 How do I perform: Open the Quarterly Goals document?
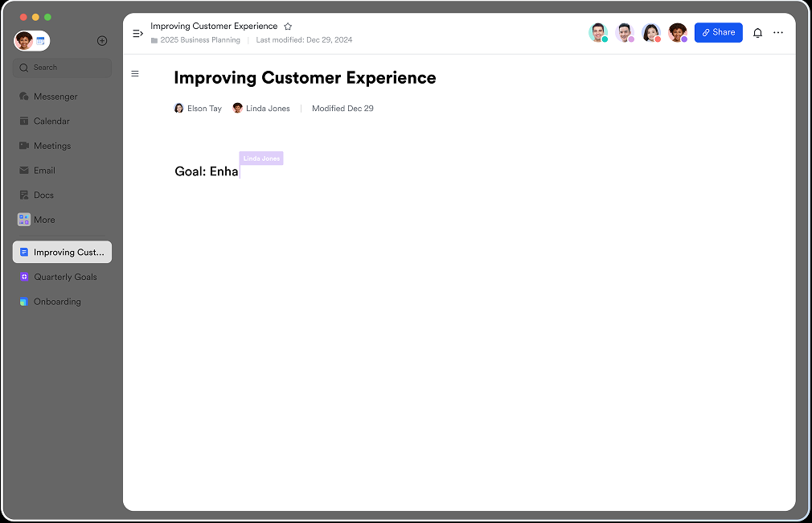65,277
